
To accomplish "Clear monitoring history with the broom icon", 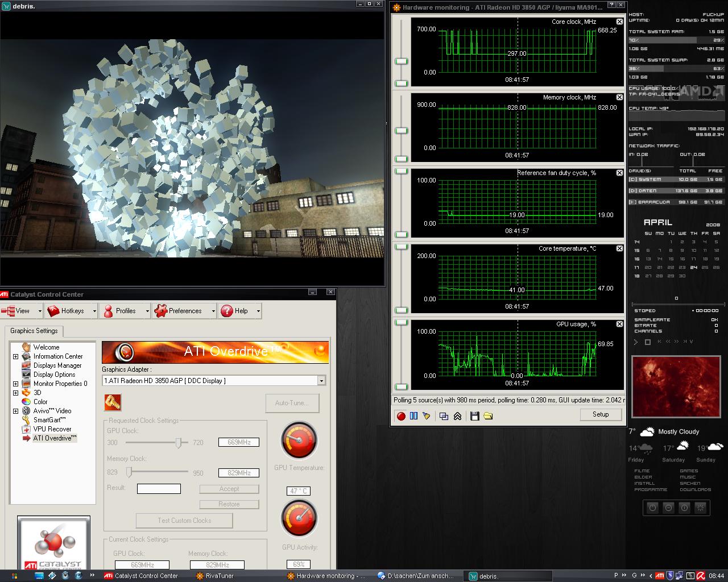I will click(x=427, y=416).
